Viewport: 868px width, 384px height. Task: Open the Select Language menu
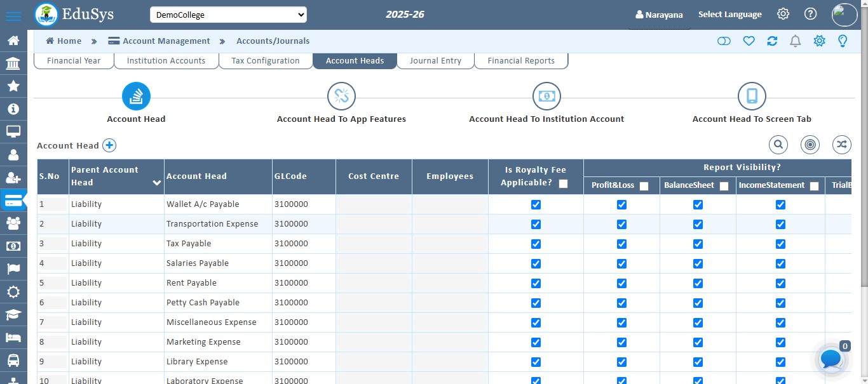click(x=729, y=14)
